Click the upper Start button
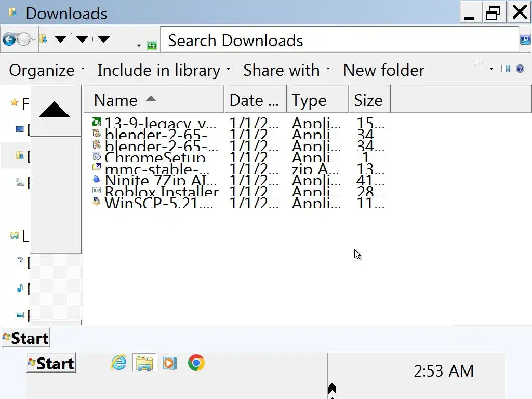Viewport: 532px width, 399px height. 26,338
